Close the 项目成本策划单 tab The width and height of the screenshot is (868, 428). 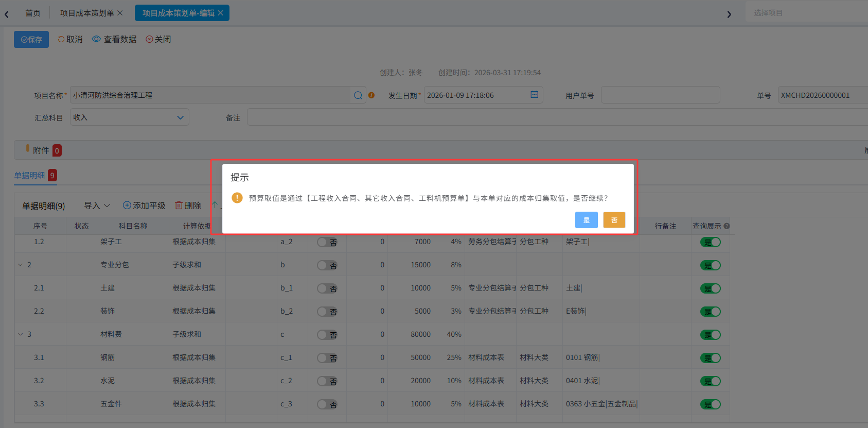coord(120,13)
